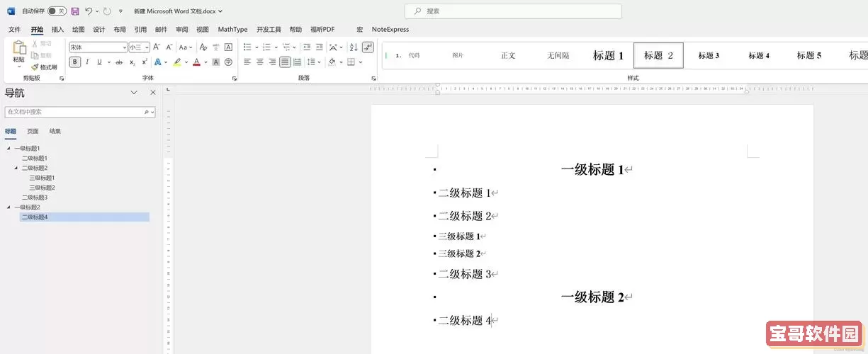The height and width of the screenshot is (354, 868).
Task: Open the document name dropdown arrow
Action: 220,11
